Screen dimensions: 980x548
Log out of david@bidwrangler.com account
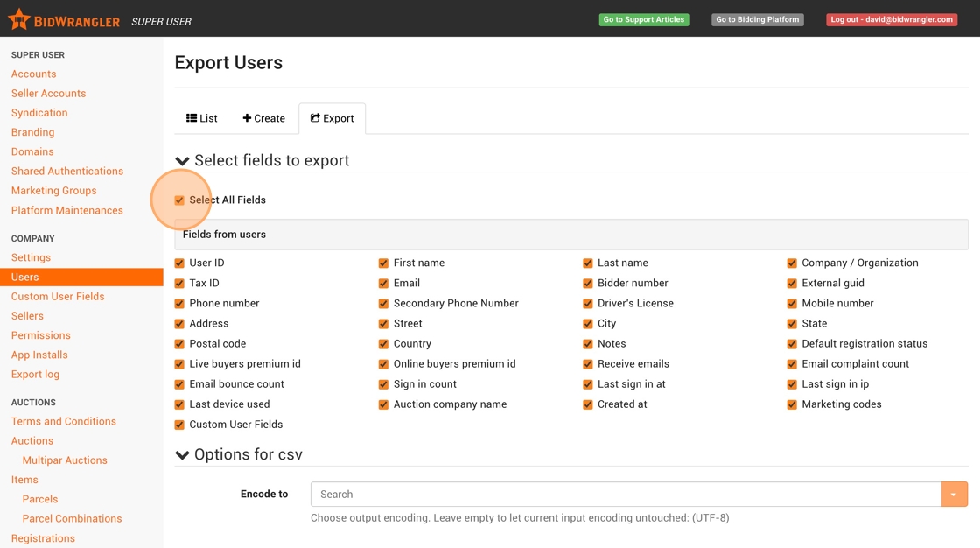pyautogui.click(x=891, y=19)
